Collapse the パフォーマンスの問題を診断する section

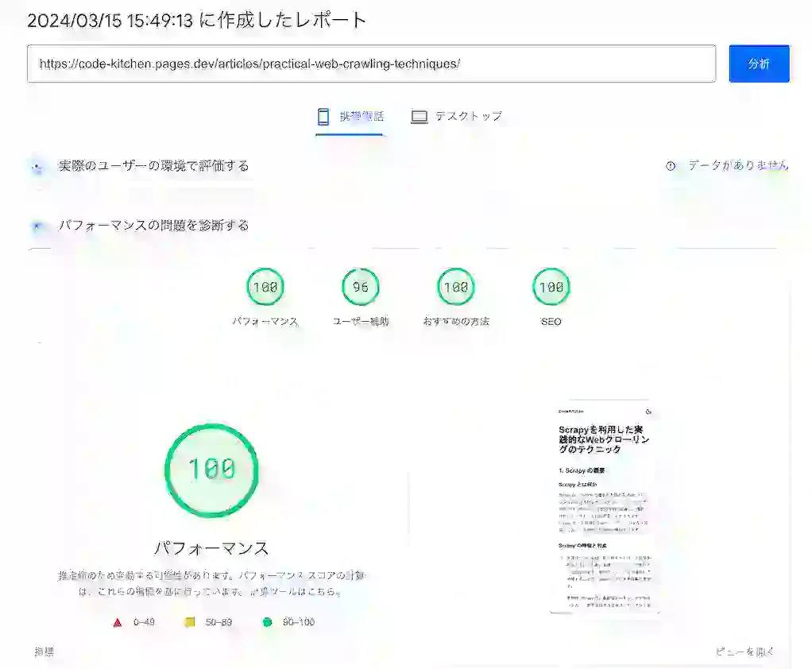154,226
